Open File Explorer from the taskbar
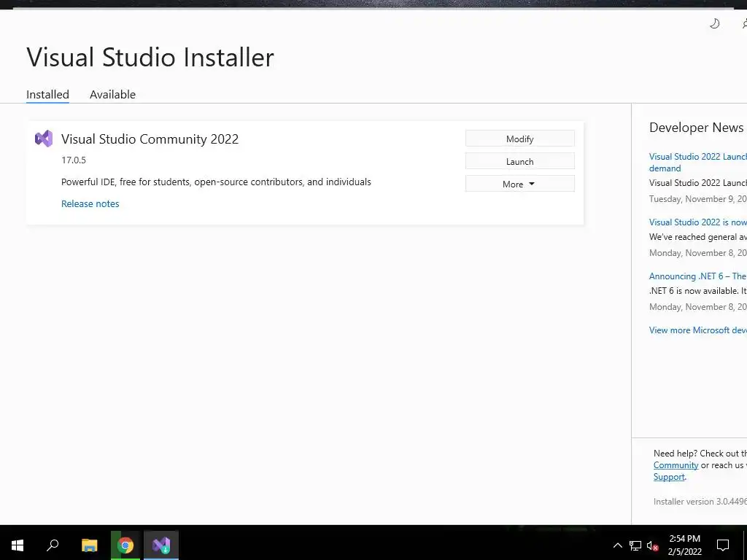This screenshot has width=747, height=560. tap(89, 545)
